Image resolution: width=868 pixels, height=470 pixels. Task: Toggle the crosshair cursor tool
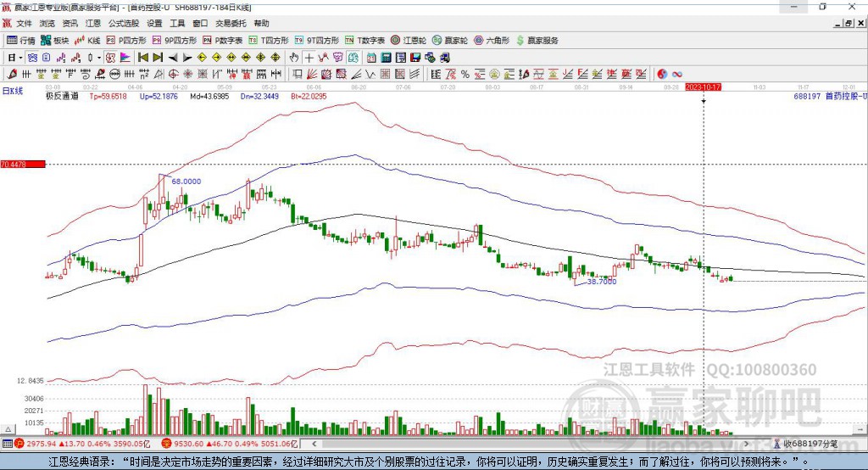coord(309,58)
